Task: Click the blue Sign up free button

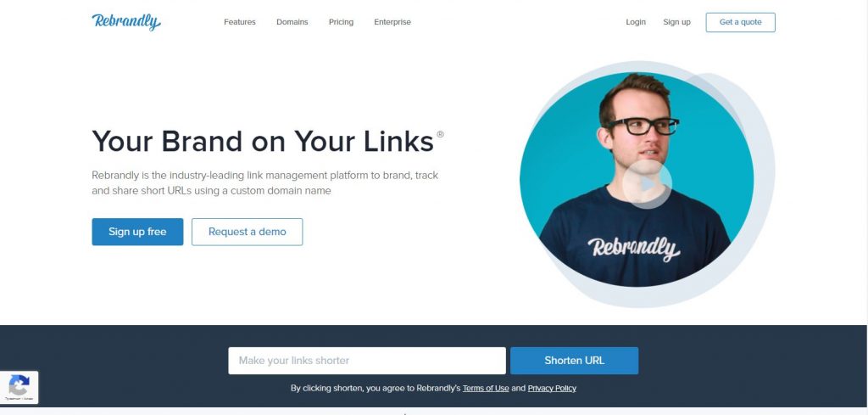Action: (x=137, y=232)
